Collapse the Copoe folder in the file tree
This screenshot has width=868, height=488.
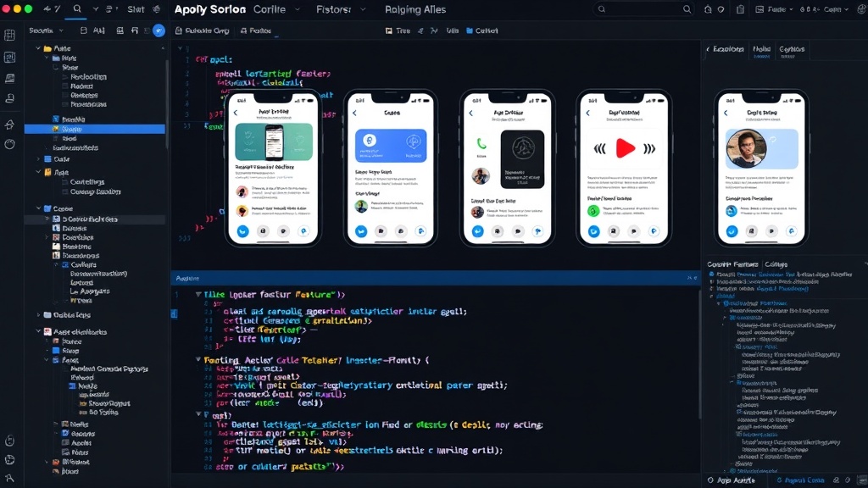tap(38, 208)
